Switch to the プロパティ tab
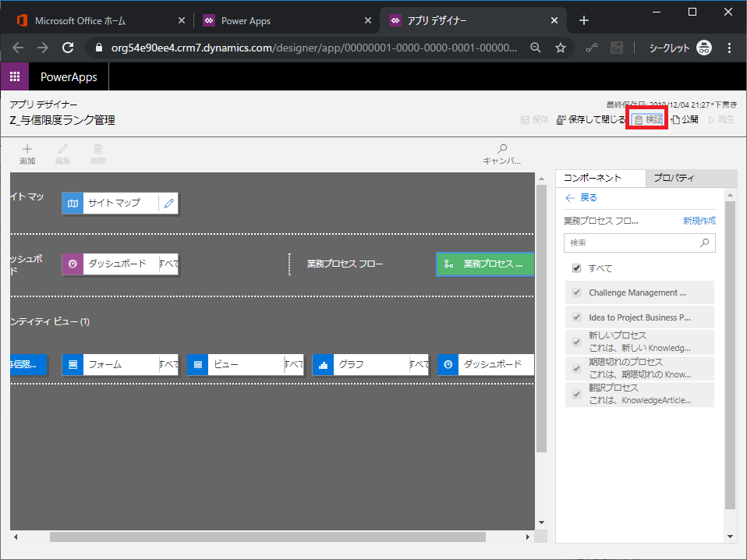The image size is (747, 560). click(674, 178)
